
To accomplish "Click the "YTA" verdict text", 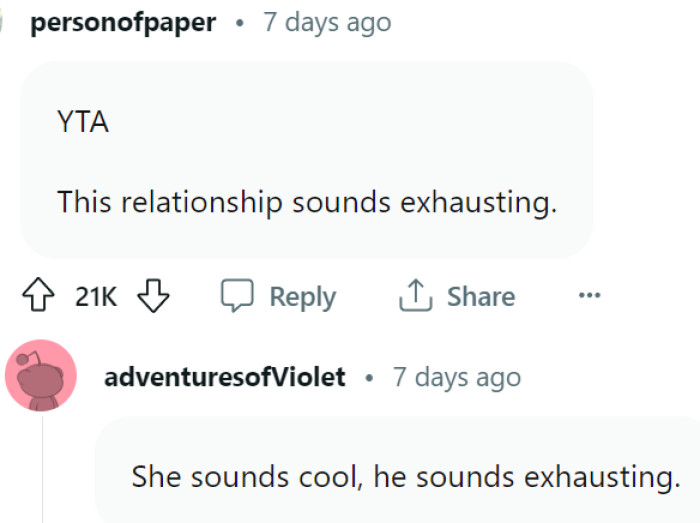I will coord(82,123).
